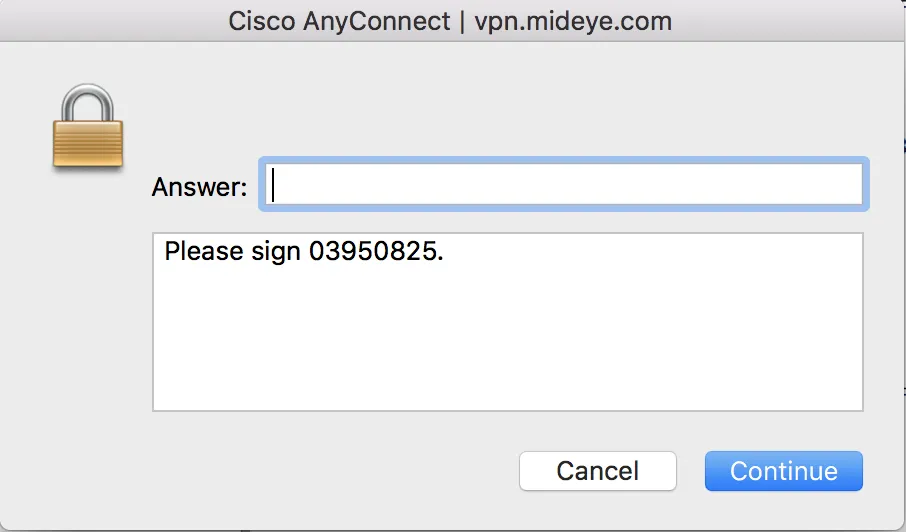This screenshot has height=532, width=906.
Task: Click the "Please sign 03950825." message text
Action: click(x=303, y=251)
